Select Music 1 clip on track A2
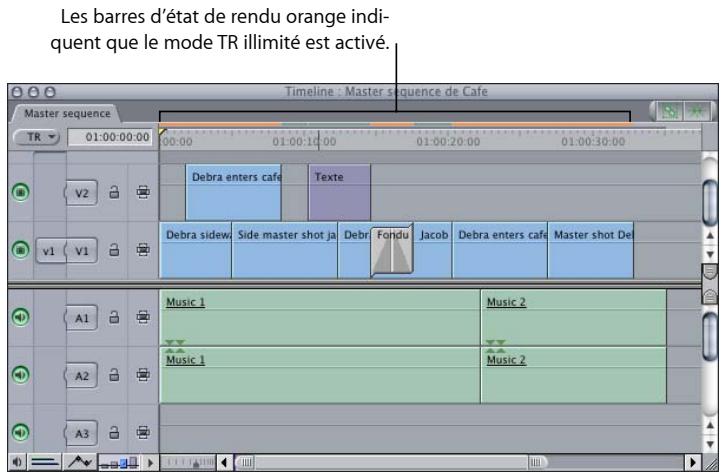 click(x=320, y=375)
